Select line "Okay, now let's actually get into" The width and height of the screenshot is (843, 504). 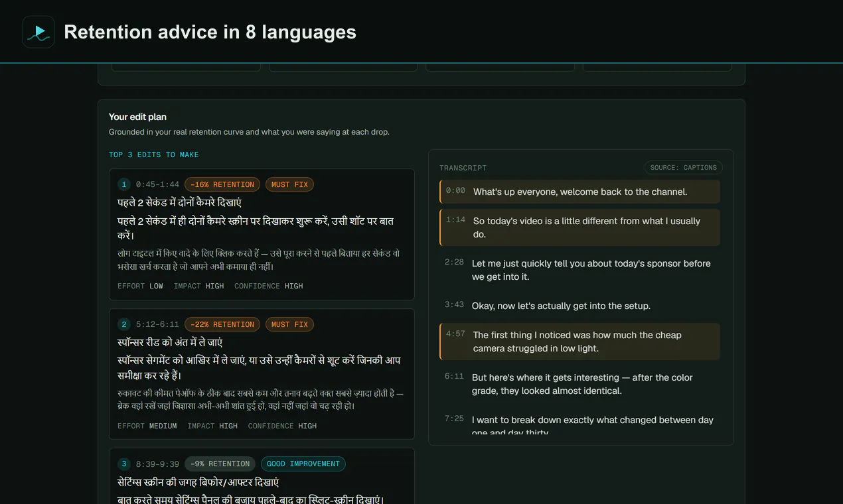pos(561,306)
